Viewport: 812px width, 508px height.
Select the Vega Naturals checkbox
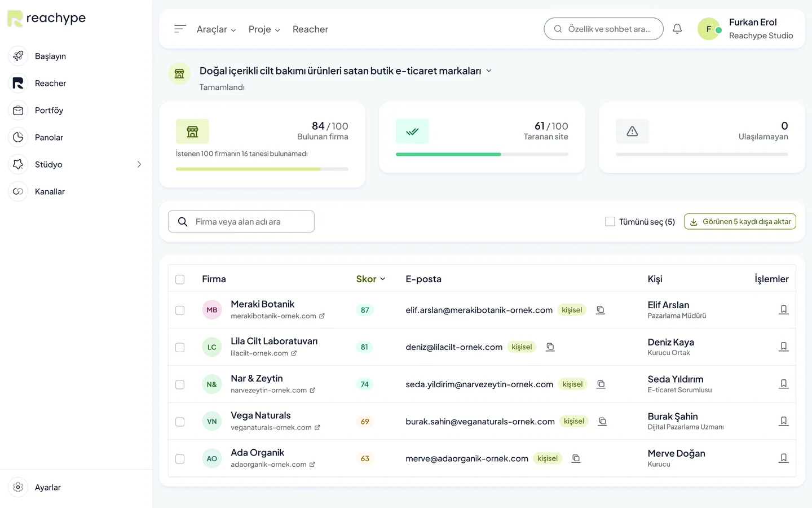[180, 422]
